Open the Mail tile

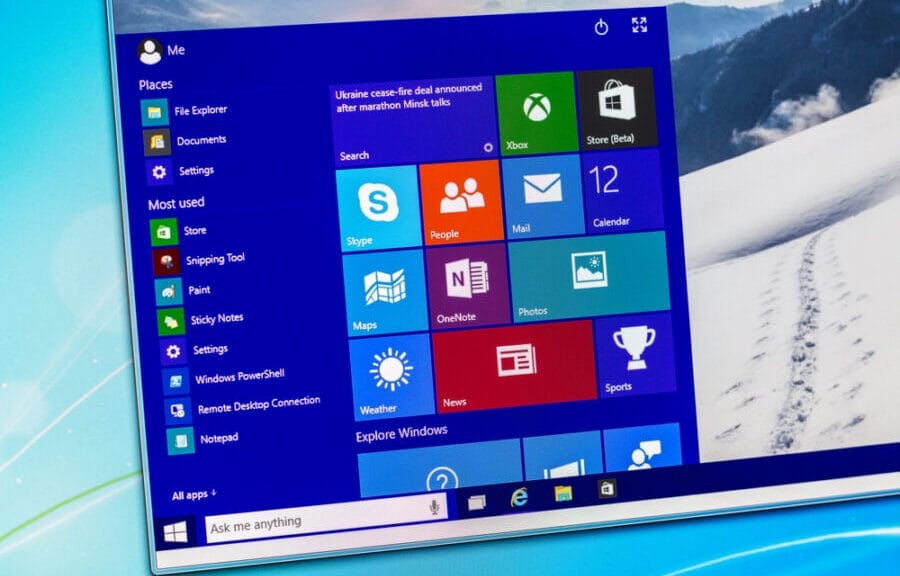(542, 196)
